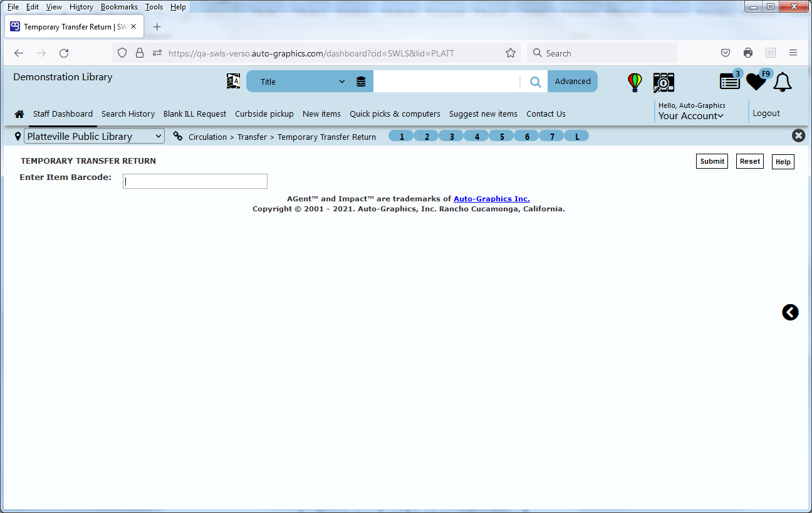Expand the Your Account menu
This screenshot has height=513, width=812.
click(691, 116)
